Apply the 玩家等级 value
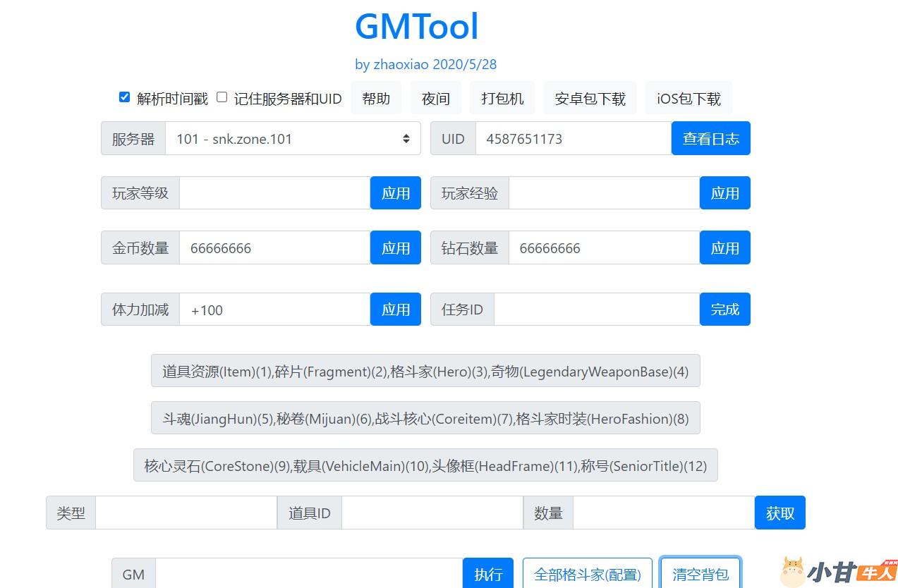Viewport: 898px width, 588px height. click(x=395, y=193)
